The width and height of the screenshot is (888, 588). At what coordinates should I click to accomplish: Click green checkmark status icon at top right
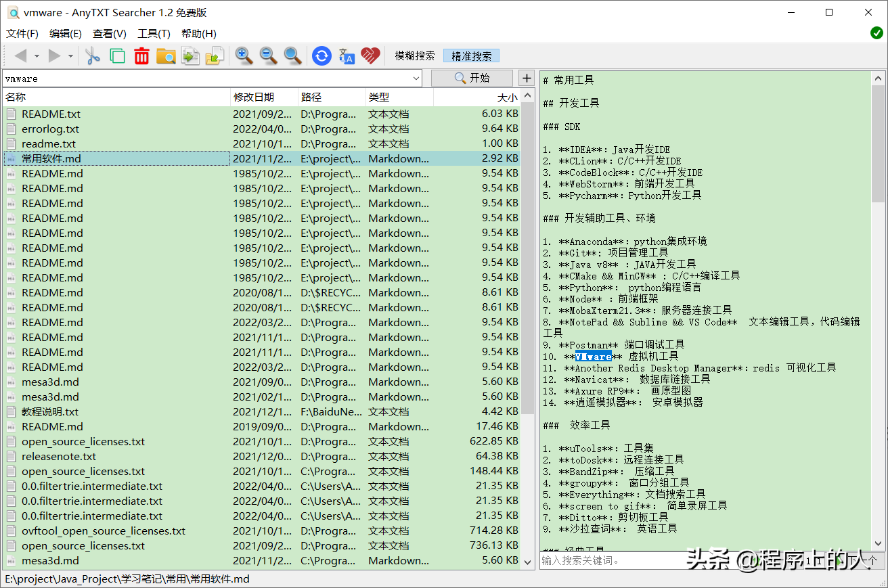876,32
